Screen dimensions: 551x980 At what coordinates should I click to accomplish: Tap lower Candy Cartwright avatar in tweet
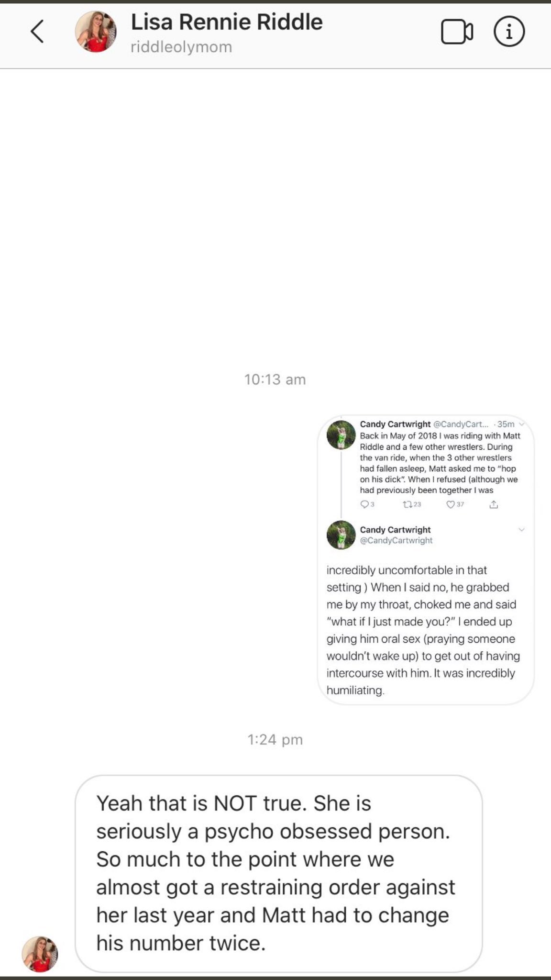tap(341, 535)
